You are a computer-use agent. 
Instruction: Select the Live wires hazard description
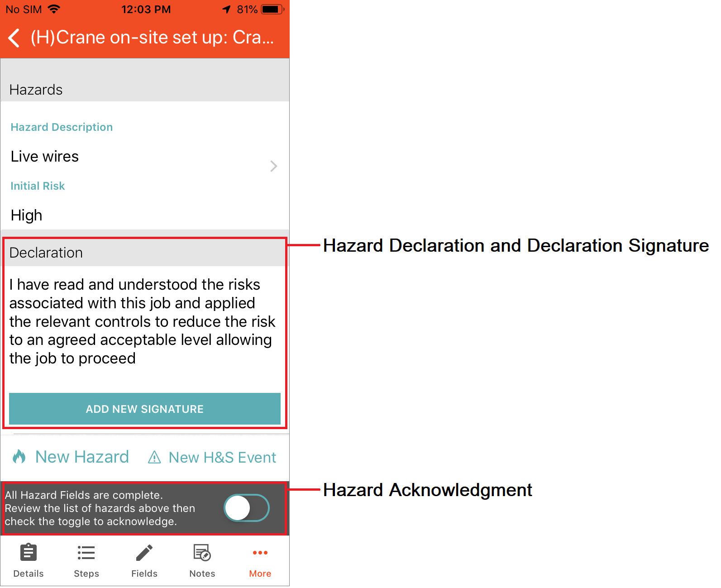click(x=45, y=157)
